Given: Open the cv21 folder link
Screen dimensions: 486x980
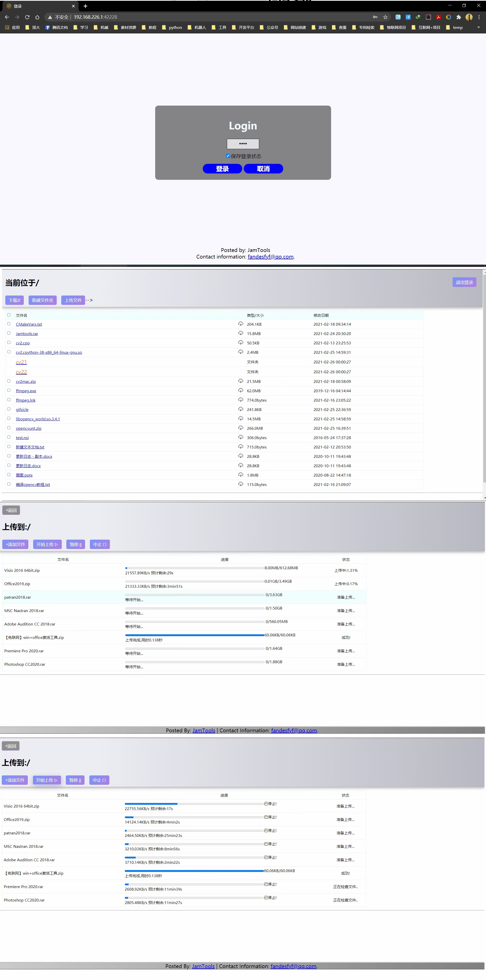Looking at the screenshot, I should (21, 362).
